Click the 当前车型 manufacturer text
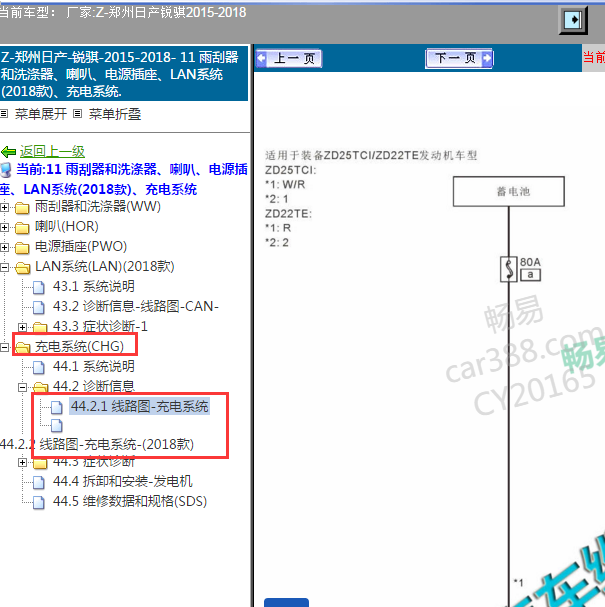Image resolution: width=605 pixels, height=607 pixels. pyautogui.click(x=123, y=13)
